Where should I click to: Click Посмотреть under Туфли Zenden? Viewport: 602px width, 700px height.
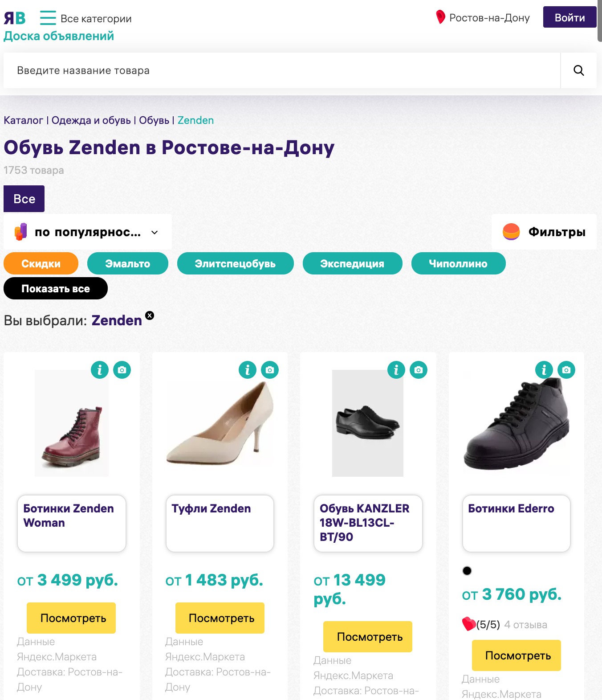coord(220,618)
